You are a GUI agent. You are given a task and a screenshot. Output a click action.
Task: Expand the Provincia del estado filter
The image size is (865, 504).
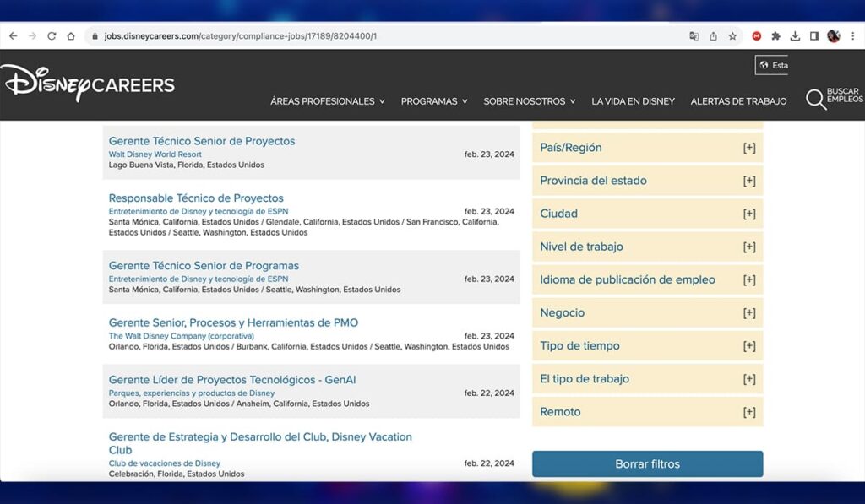coord(648,181)
